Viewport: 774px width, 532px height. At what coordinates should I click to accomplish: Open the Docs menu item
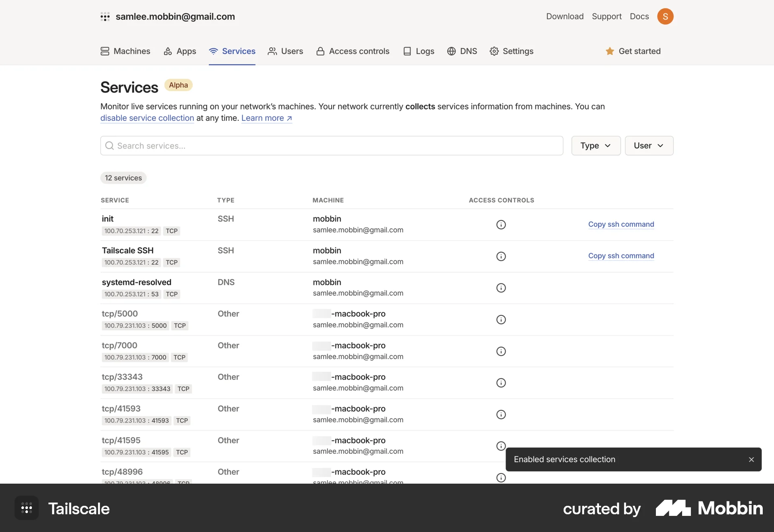click(639, 17)
